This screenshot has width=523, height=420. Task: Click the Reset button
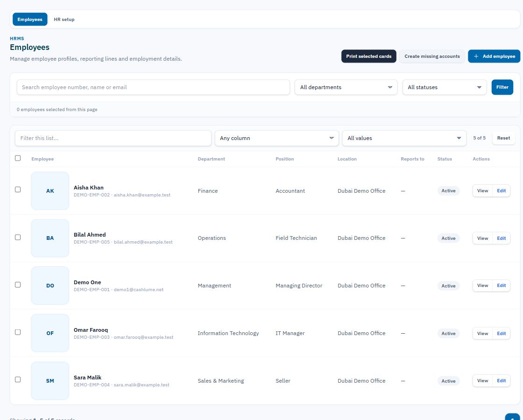point(503,138)
